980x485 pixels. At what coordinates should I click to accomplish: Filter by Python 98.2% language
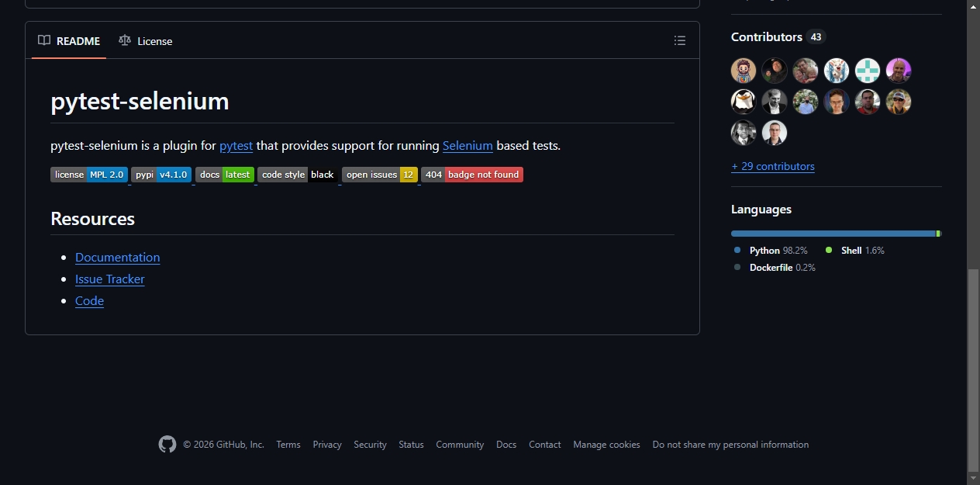771,251
